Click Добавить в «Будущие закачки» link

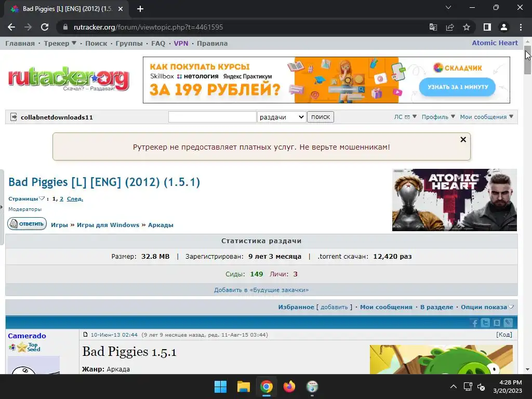pos(261,290)
